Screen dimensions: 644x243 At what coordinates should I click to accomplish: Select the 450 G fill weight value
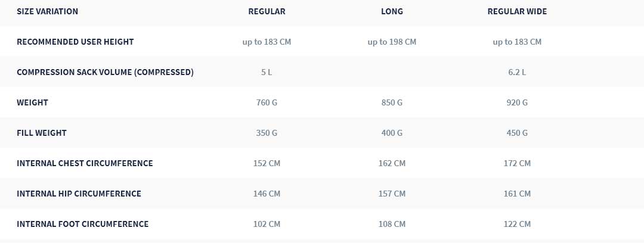tap(517, 133)
